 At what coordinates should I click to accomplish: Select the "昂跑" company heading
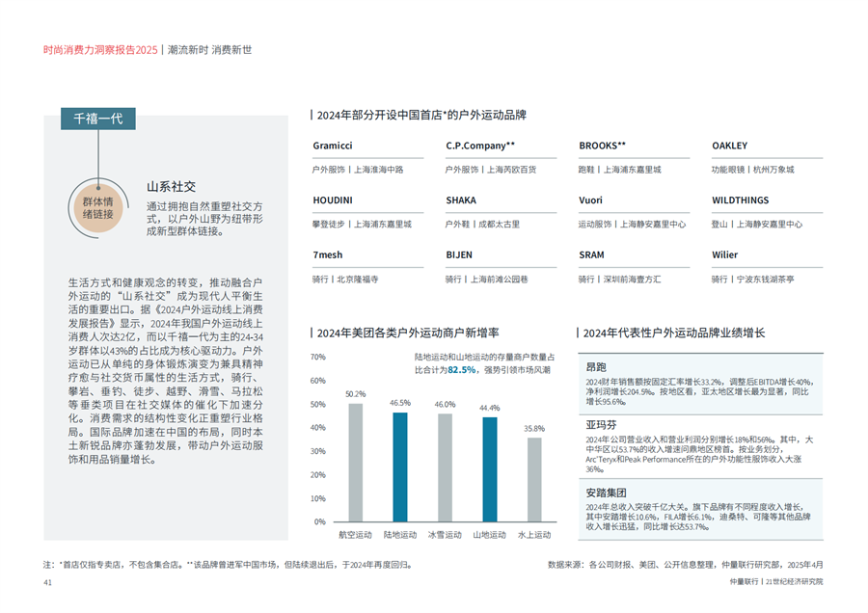tap(596, 367)
